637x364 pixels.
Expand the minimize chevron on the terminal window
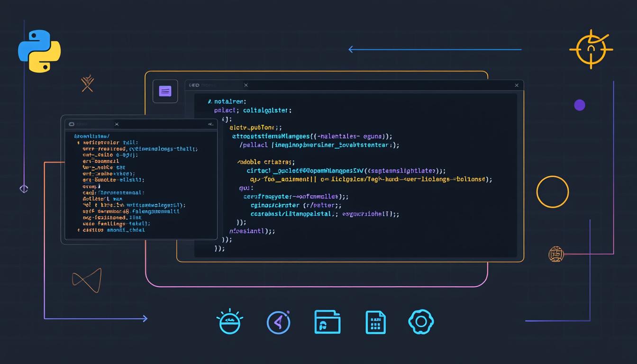point(210,124)
